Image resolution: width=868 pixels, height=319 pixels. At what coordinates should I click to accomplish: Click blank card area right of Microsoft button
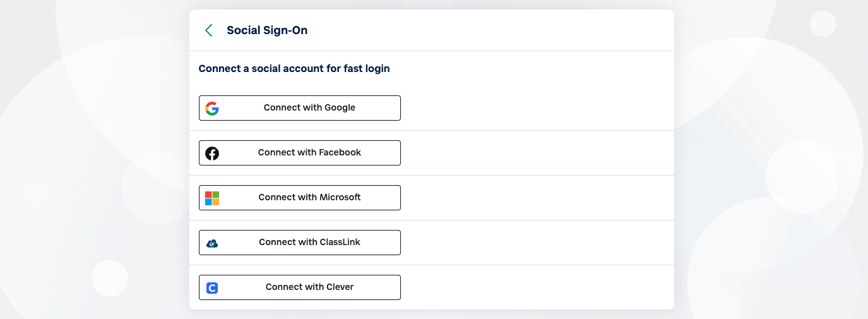[x=537, y=198]
